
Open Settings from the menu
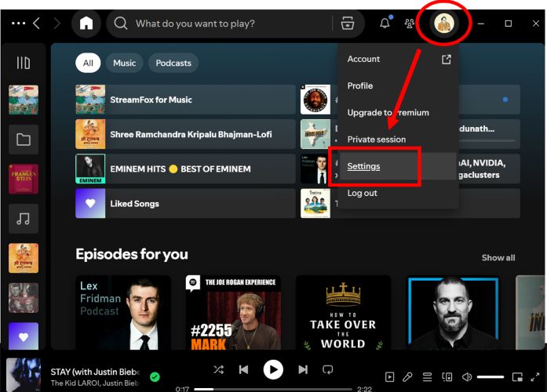pyautogui.click(x=398, y=166)
